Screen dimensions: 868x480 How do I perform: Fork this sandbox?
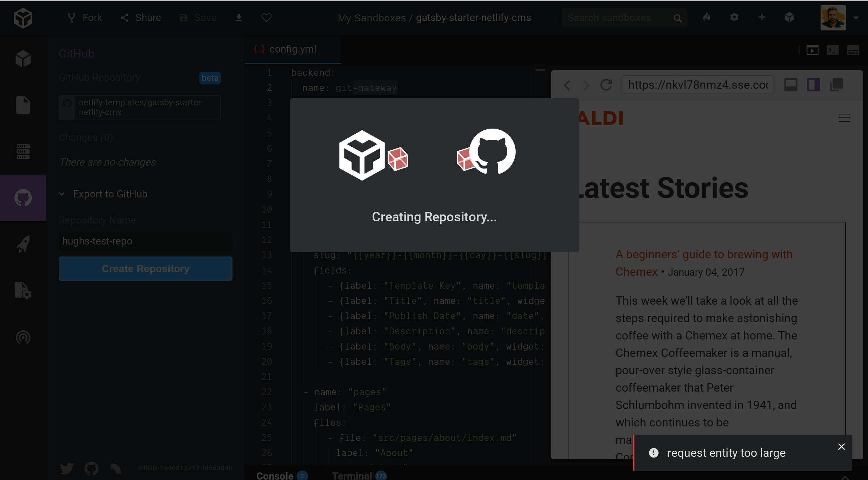(x=85, y=18)
